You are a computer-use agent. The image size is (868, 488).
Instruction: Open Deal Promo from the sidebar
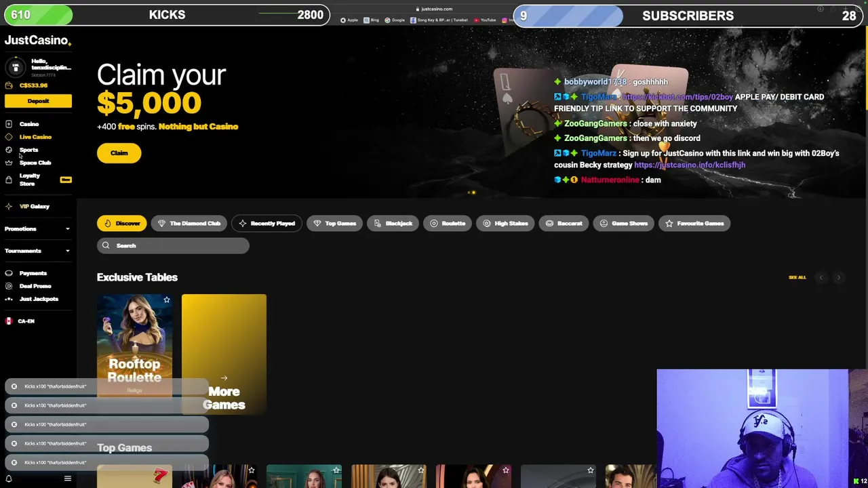35,286
